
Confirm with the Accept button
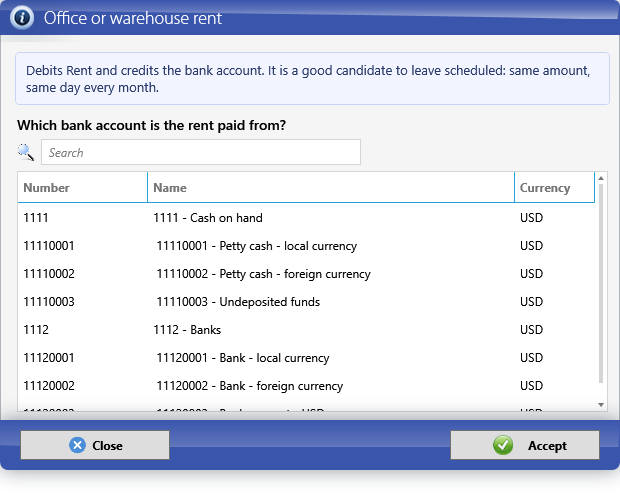[525, 445]
